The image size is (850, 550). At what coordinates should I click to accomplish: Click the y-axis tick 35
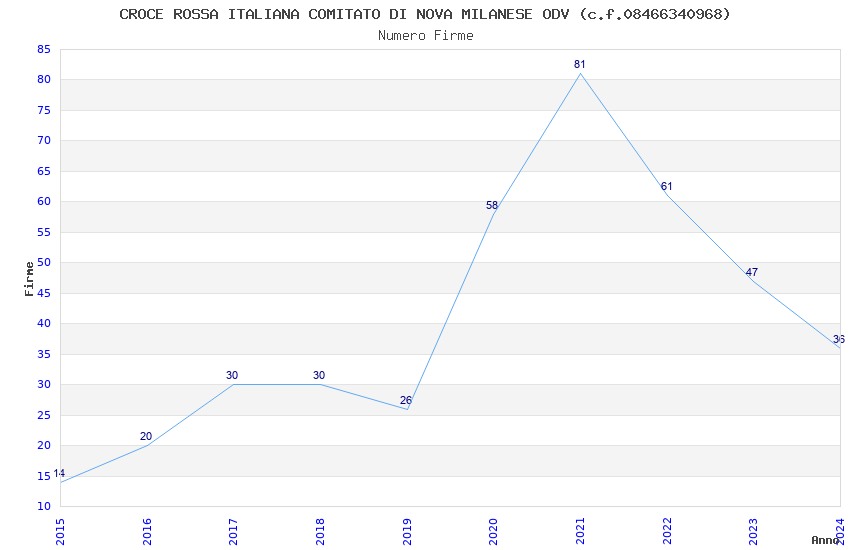44,354
